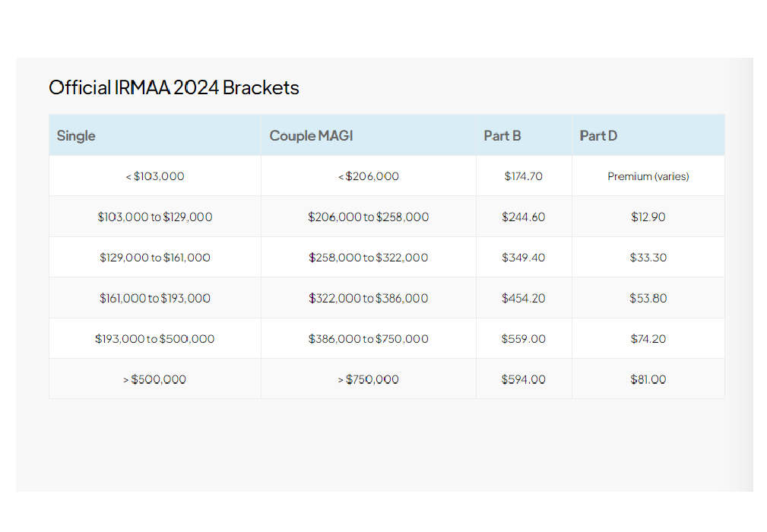The image size is (767, 532).
Task: Click the < $206,000 couple cell
Action: (369, 176)
